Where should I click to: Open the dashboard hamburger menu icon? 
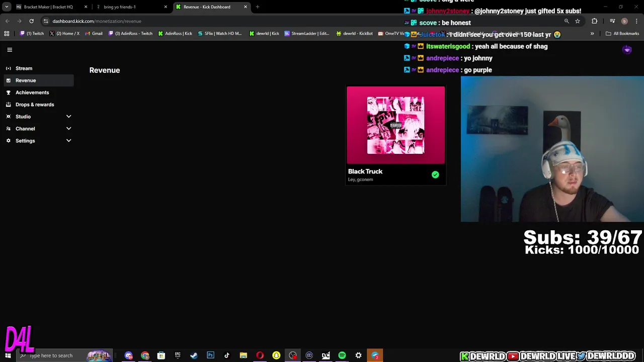(x=10, y=50)
